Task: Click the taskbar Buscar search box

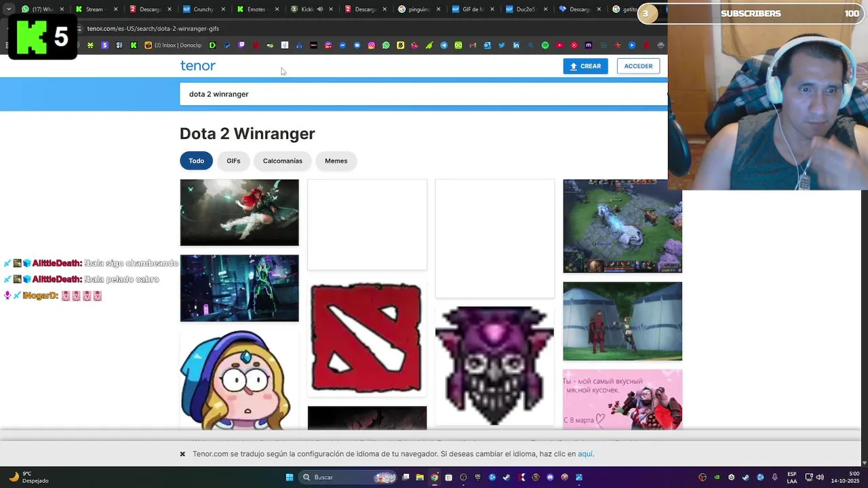Action: coord(348,477)
